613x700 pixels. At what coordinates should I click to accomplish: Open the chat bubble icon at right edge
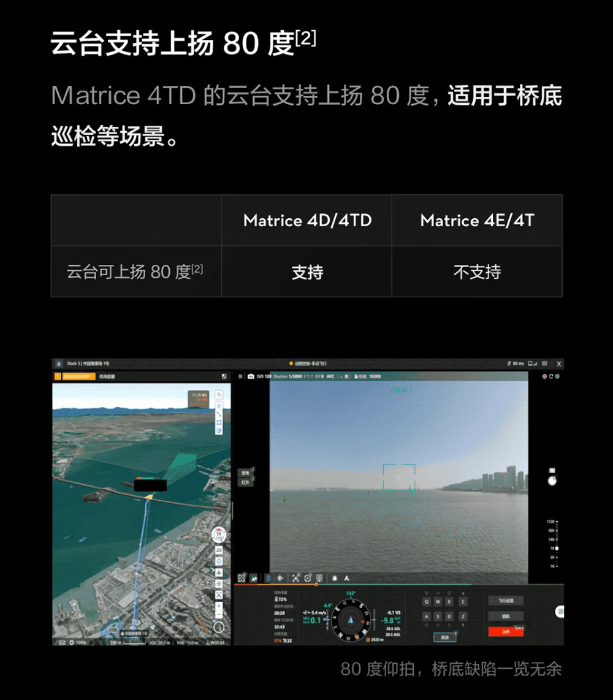pyautogui.click(x=560, y=612)
